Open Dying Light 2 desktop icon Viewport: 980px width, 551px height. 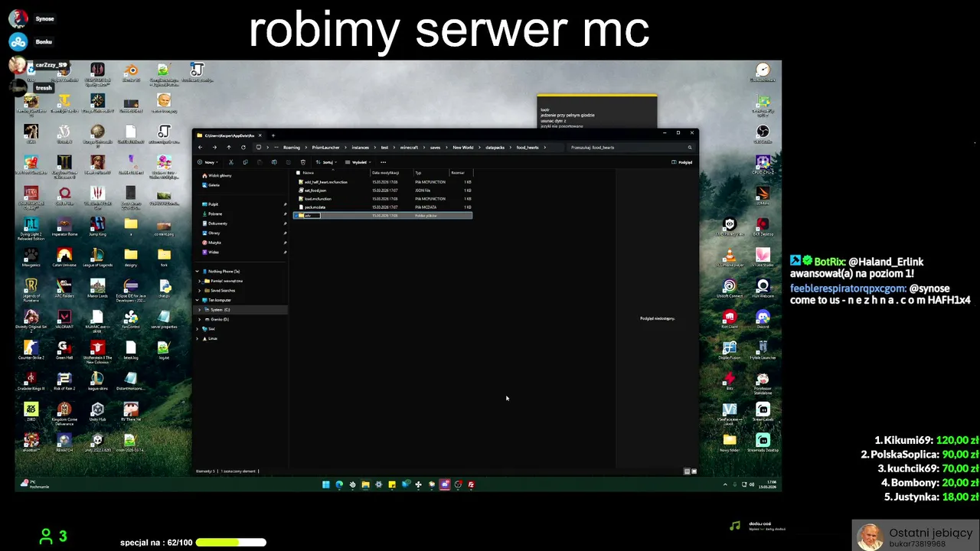pos(31,228)
